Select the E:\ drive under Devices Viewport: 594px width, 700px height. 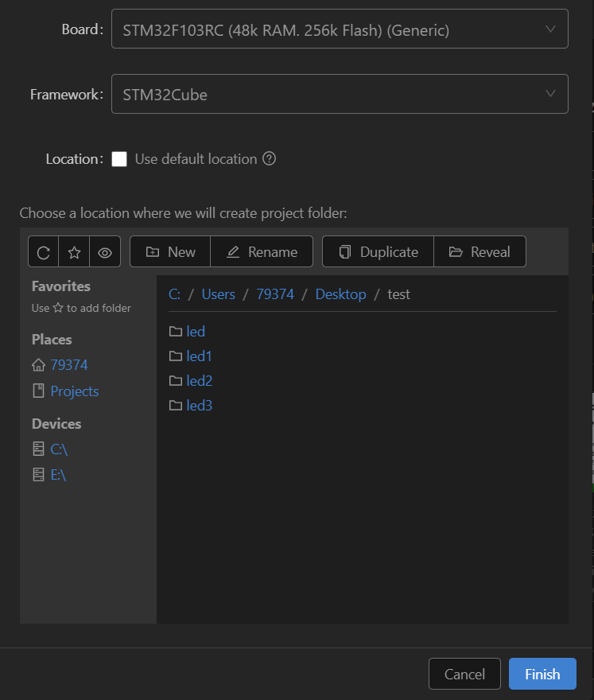[58, 474]
